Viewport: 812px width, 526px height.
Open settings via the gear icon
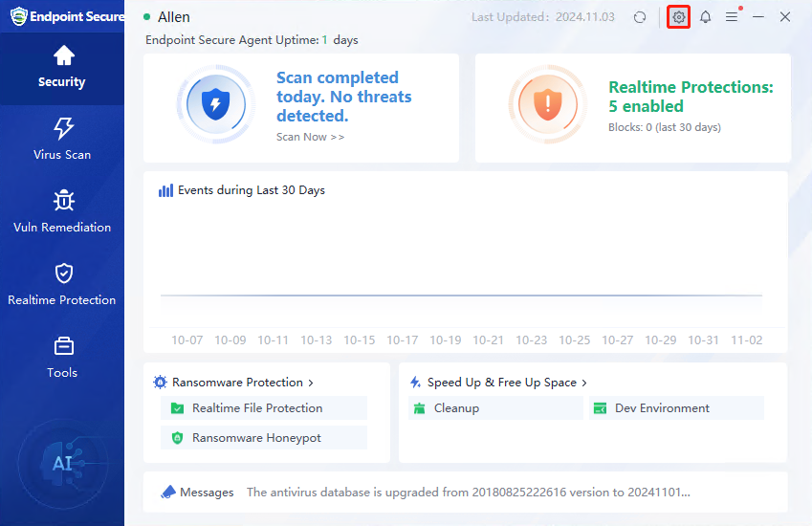pyautogui.click(x=678, y=17)
